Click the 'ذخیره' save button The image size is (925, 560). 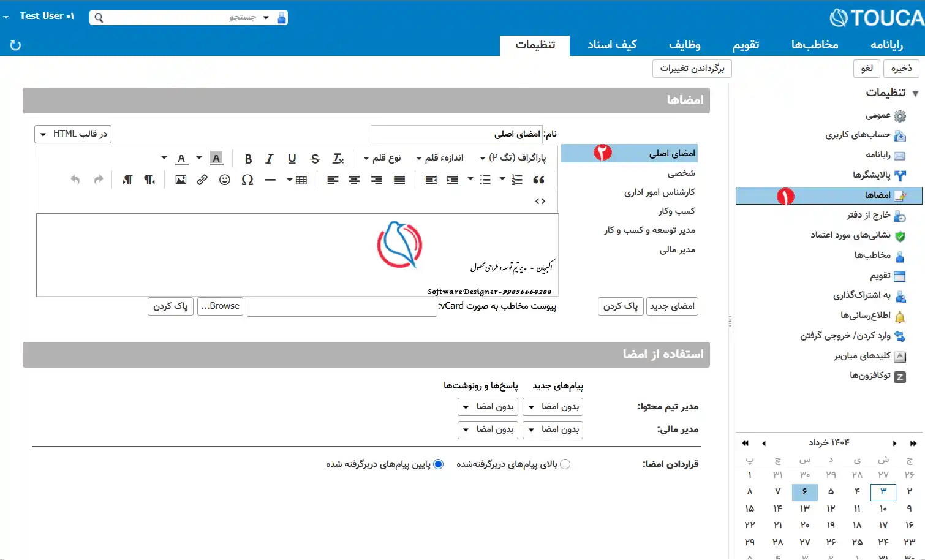click(x=901, y=68)
